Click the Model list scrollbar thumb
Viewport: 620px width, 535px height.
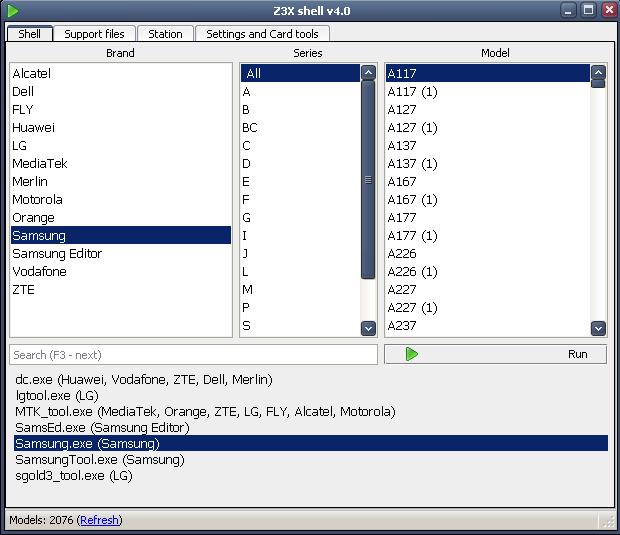(598, 84)
